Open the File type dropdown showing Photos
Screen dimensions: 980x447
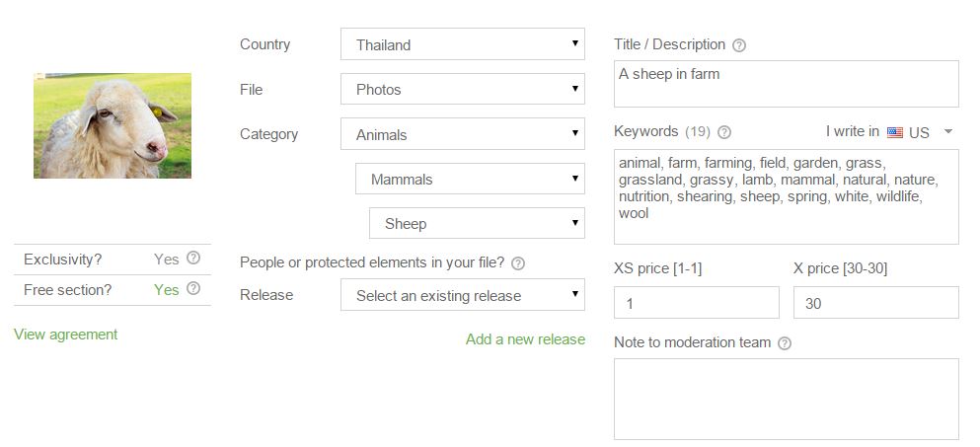coord(462,90)
